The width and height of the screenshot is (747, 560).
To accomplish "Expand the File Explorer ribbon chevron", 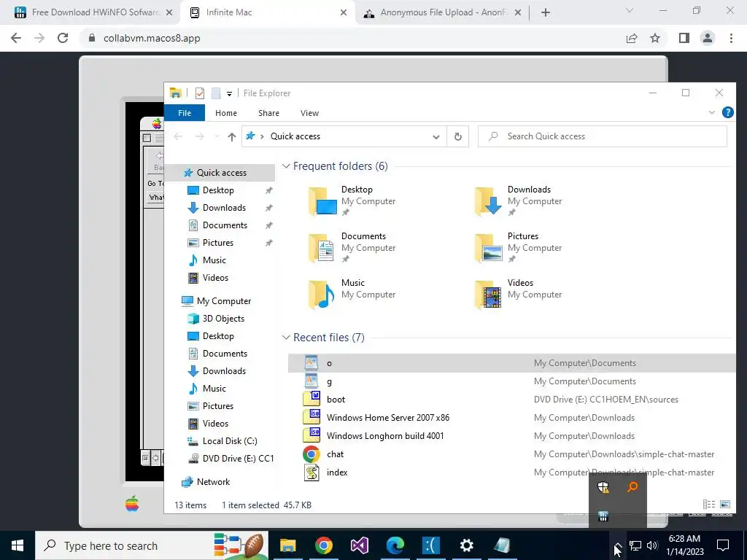I will point(712,112).
